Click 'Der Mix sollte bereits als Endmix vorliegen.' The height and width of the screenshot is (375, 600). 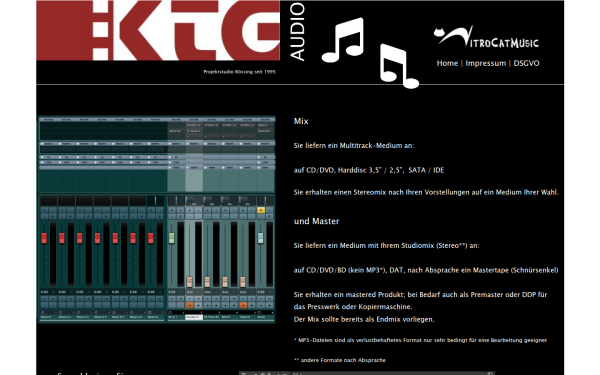coord(364,319)
